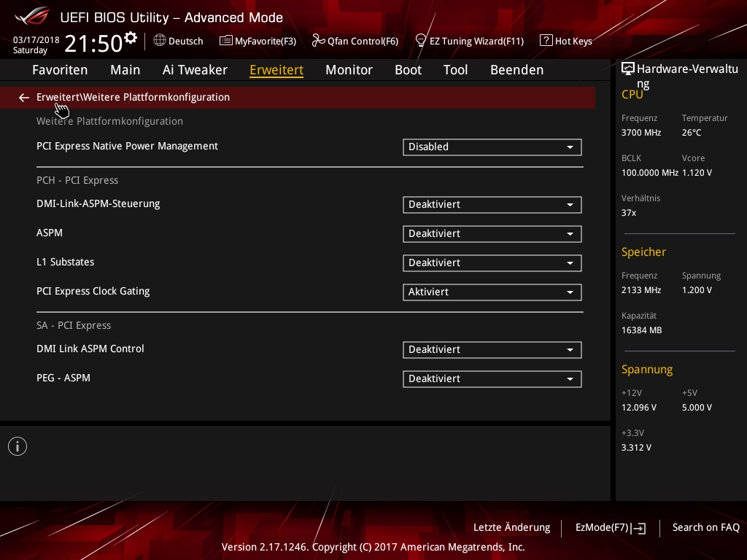Open L1 Substates dropdown
The image size is (747, 560).
492,262
